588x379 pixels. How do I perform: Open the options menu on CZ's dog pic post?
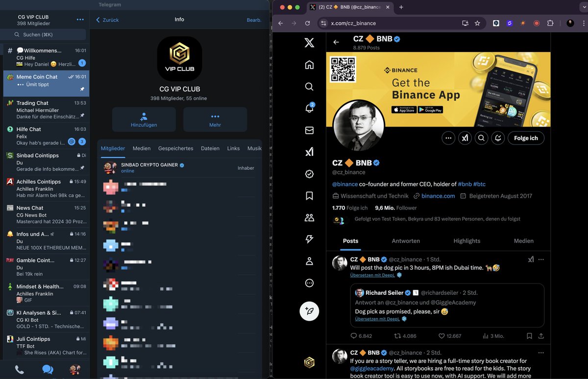[541, 259]
